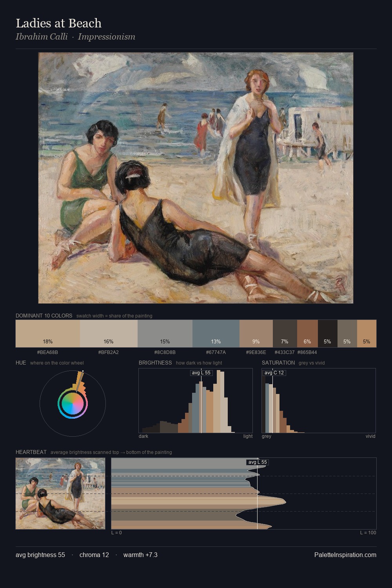The width and height of the screenshot is (392, 588).
Task: Click the 9% swatch #9E836E
Action: click(x=256, y=334)
